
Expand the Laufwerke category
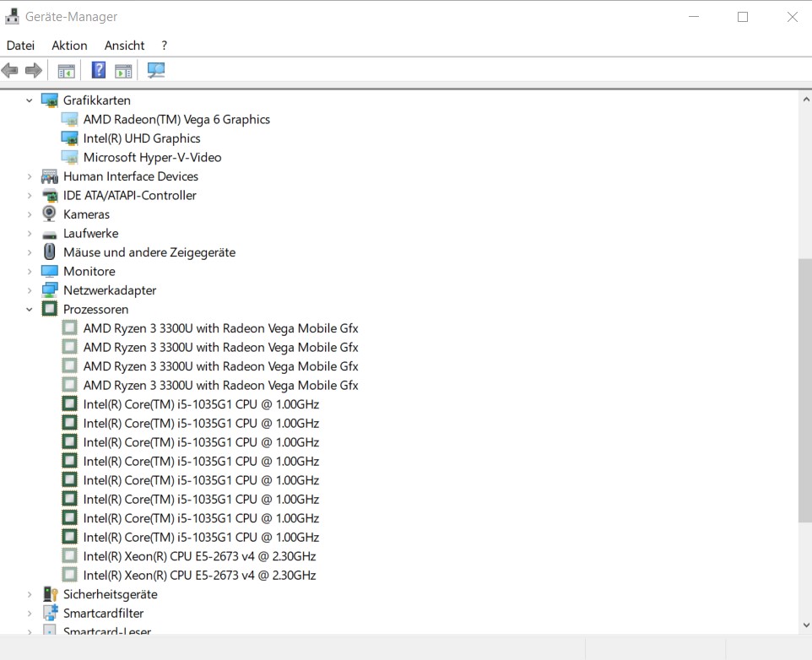point(30,234)
